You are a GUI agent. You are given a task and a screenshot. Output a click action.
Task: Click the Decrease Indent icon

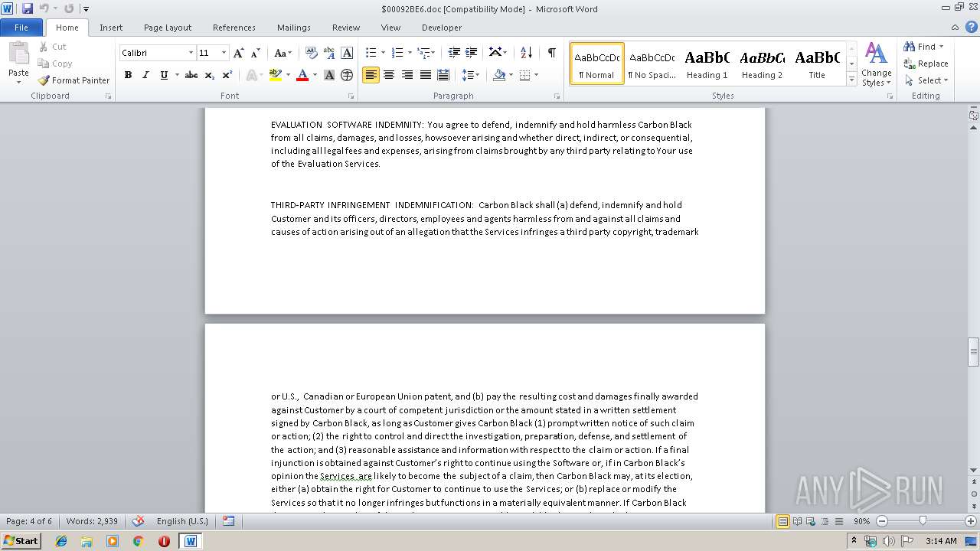pyautogui.click(x=454, y=53)
